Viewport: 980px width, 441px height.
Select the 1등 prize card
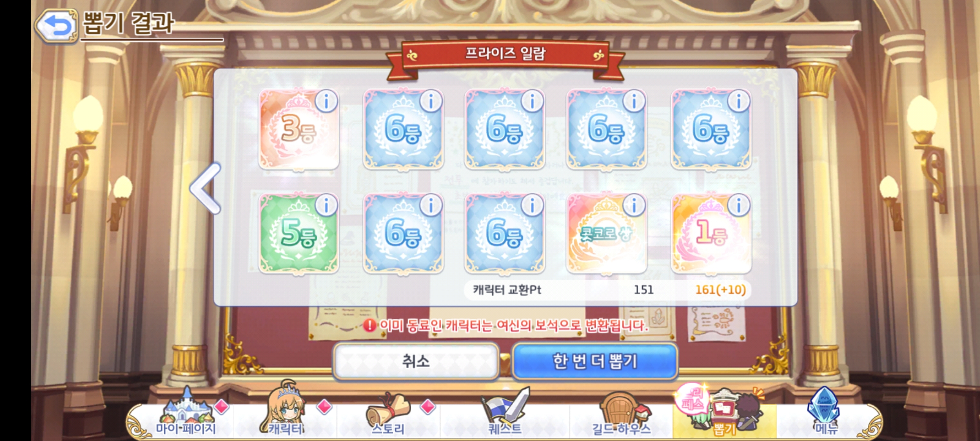pos(711,234)
